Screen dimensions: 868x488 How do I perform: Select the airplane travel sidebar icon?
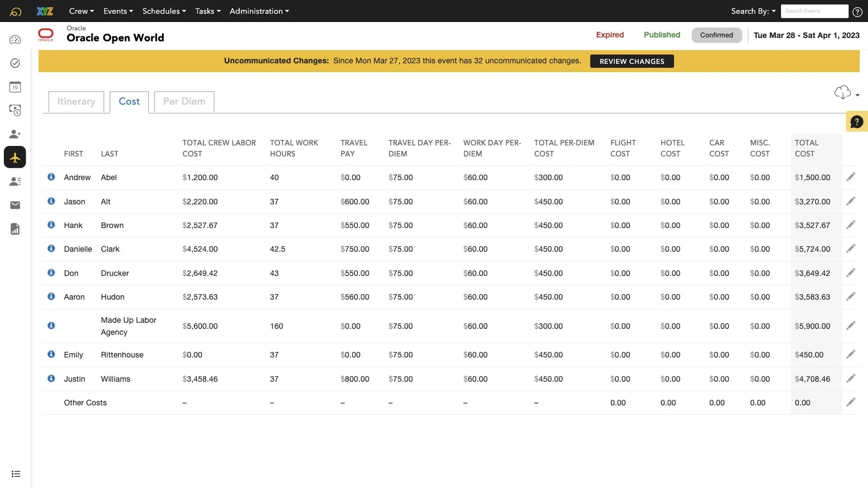(x=15, y=157)
